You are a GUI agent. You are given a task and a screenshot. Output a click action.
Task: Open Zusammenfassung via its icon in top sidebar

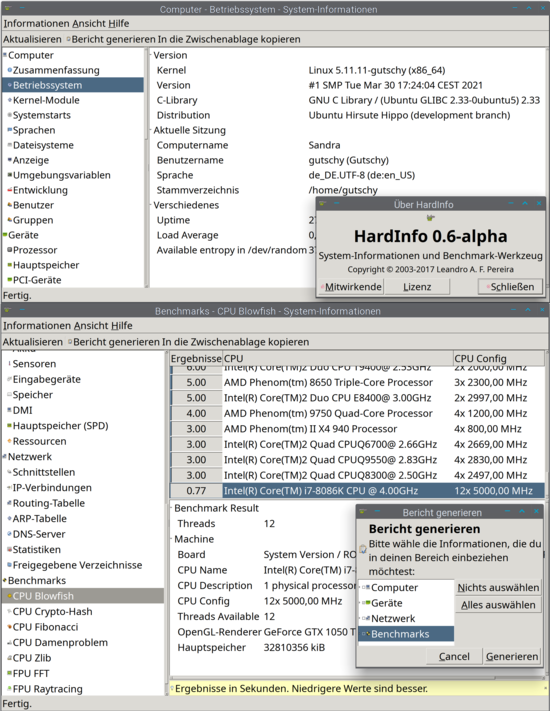click(x=10, y=70)
